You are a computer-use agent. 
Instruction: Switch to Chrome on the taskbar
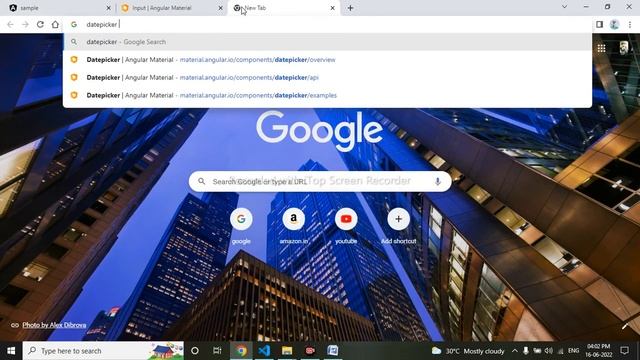(241, 351)
